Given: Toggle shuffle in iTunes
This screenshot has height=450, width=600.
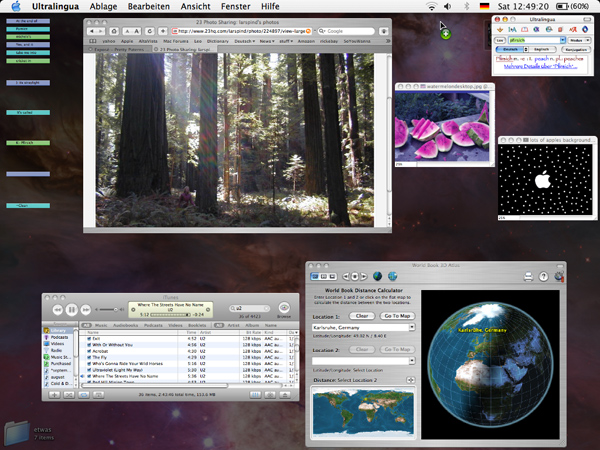Looking at the screenshot, I should (x=69, y=395).
